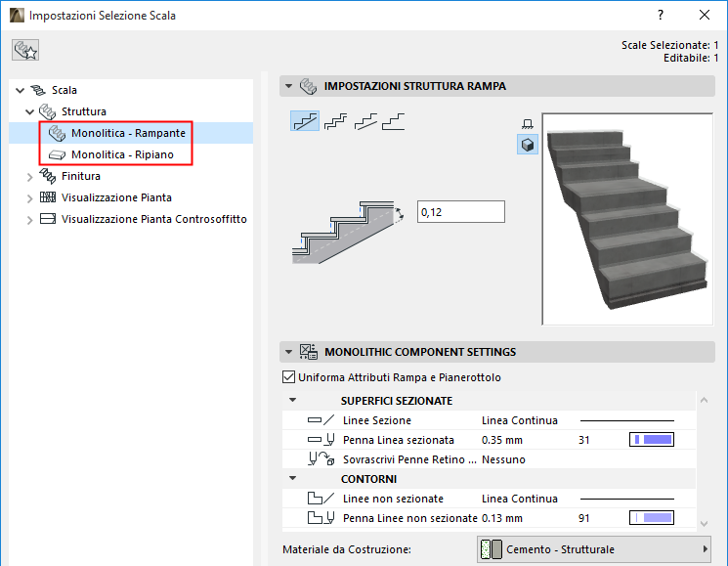Click the Visualizzazione Pianta grid icon
This screenshot has width=728, height=566.
click(x=47, y=197)
